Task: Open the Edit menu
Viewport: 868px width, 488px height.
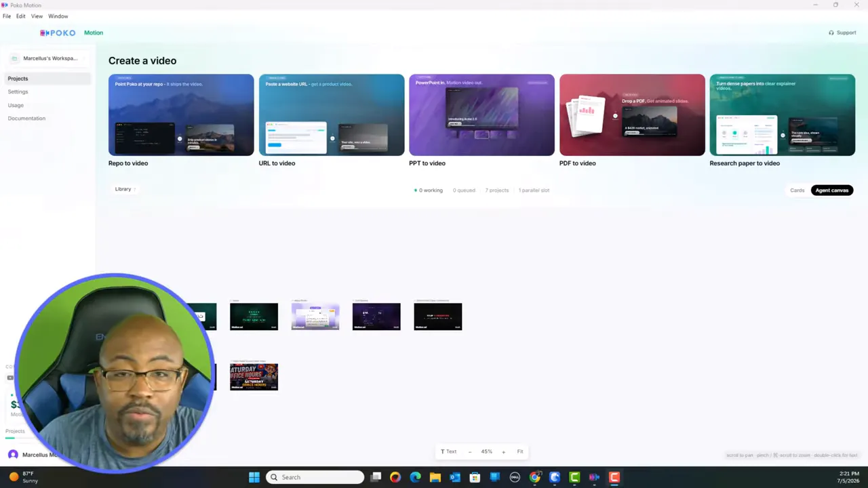Action: tap(21, 16)
